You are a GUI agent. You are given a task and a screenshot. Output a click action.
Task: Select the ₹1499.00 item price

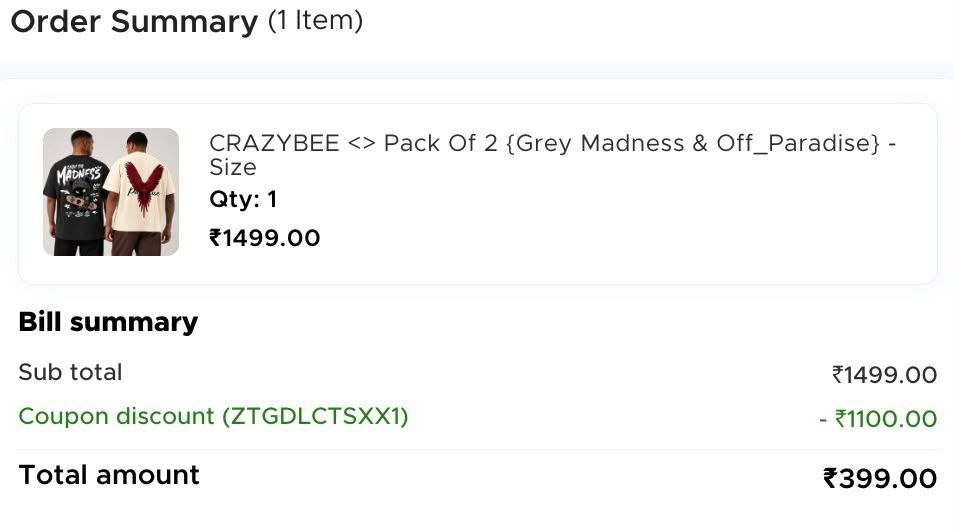tap(264, 238)
